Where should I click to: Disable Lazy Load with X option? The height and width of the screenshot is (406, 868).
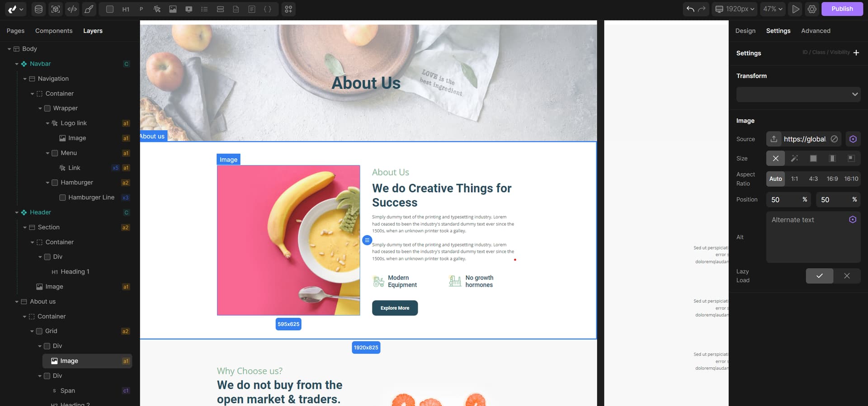click(847, 276)
